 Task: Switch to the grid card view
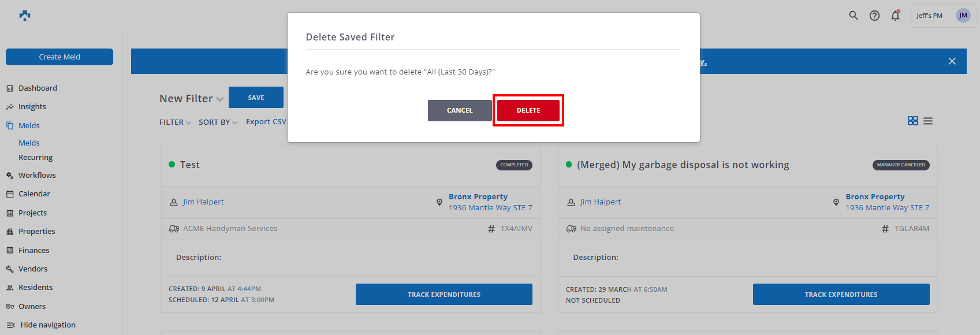coord(912,121)
